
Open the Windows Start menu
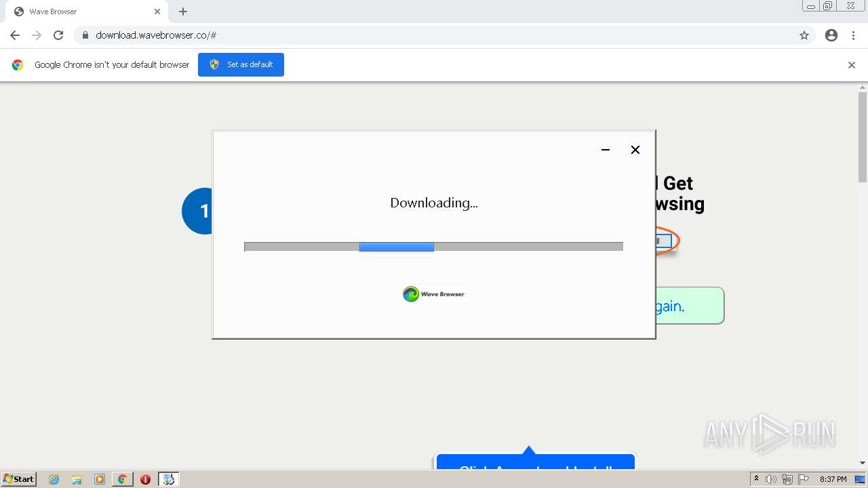click(x=19, y=479)
